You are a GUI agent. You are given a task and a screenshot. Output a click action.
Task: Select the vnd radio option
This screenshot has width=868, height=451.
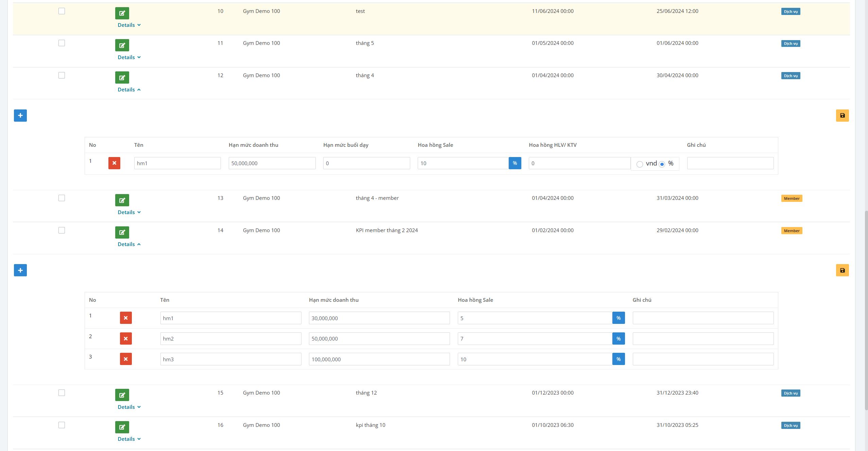[640, 164]
